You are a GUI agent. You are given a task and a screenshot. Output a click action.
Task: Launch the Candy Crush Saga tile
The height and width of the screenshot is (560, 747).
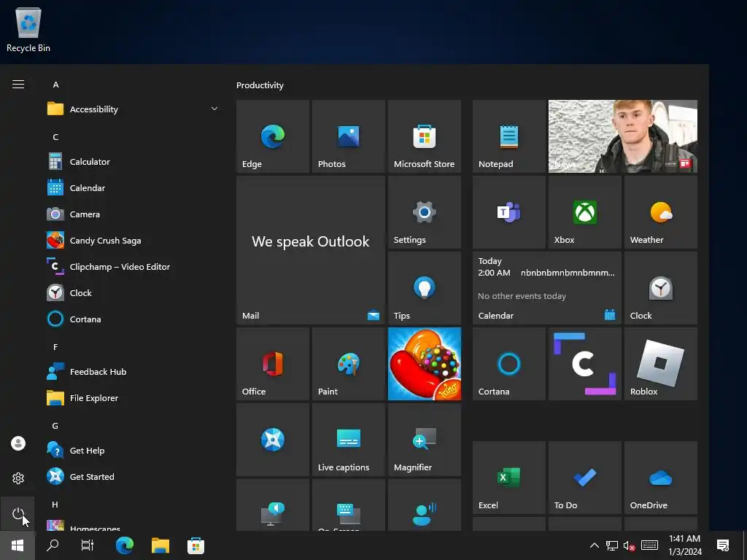click(x=425, y=364)
